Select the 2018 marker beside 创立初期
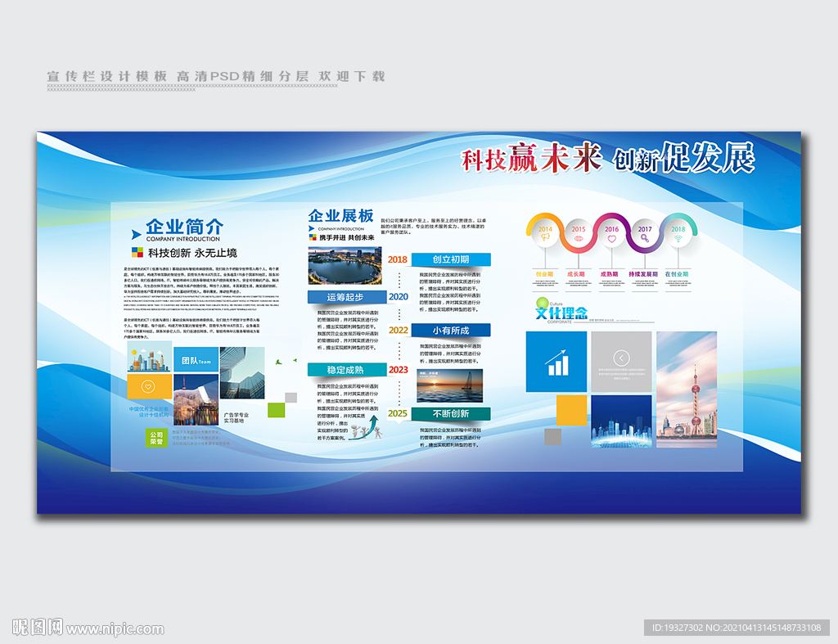The image size is (838, 644). pyautogui.click(x=398, y=259)
